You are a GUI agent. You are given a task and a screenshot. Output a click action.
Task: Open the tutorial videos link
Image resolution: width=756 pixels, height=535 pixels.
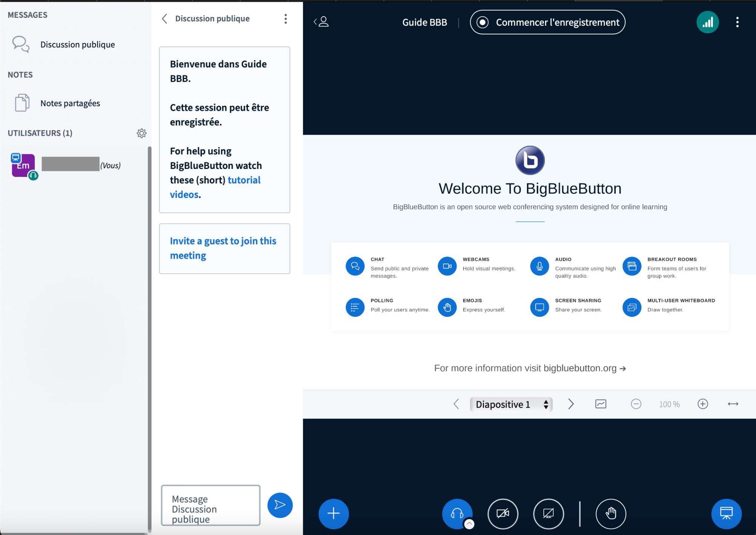coord(215,187)
